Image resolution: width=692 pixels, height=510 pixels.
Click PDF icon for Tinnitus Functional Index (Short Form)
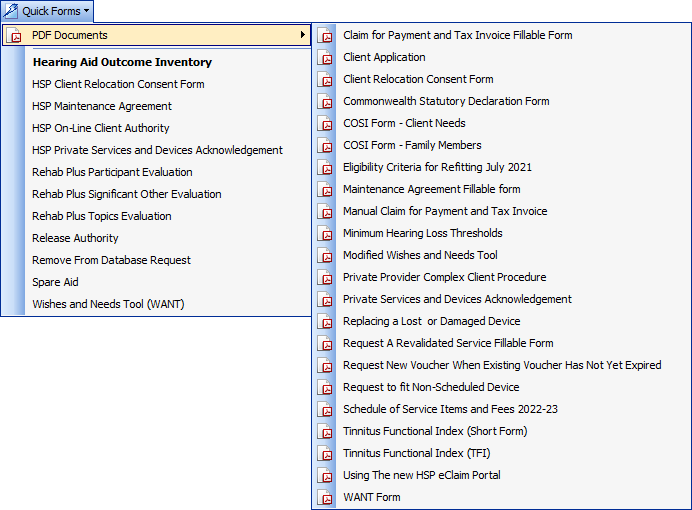click(325, 431)
